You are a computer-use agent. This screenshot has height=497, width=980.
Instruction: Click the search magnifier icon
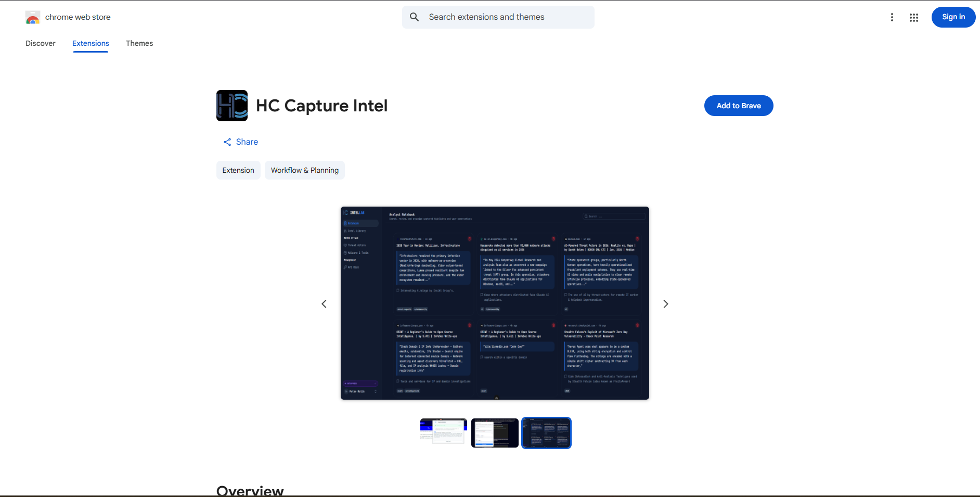pyautogui.click(x=415, y=17)
